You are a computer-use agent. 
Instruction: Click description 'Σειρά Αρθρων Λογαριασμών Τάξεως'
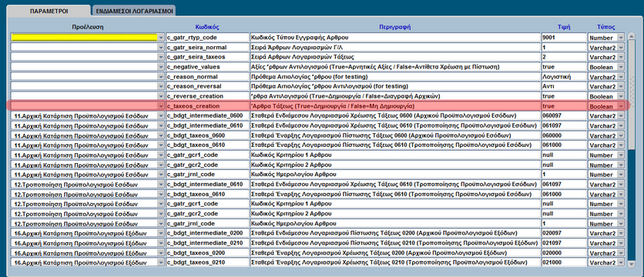[x=395, y=57]
